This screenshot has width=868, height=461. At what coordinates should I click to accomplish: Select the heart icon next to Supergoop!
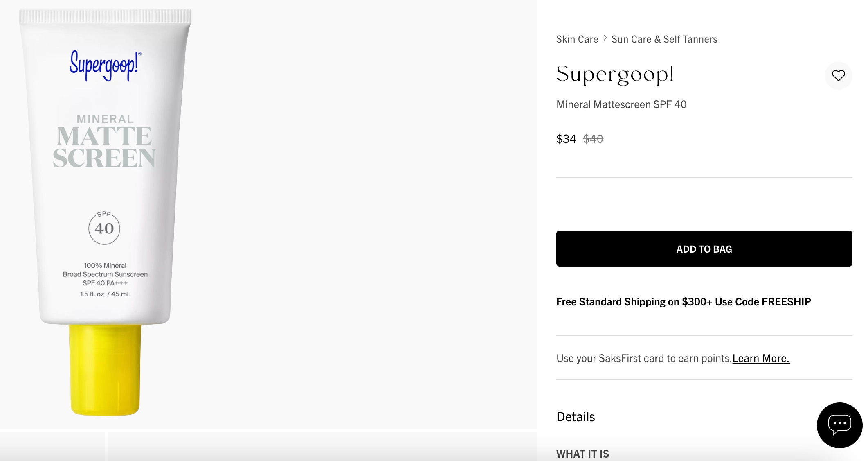(839, 75)
